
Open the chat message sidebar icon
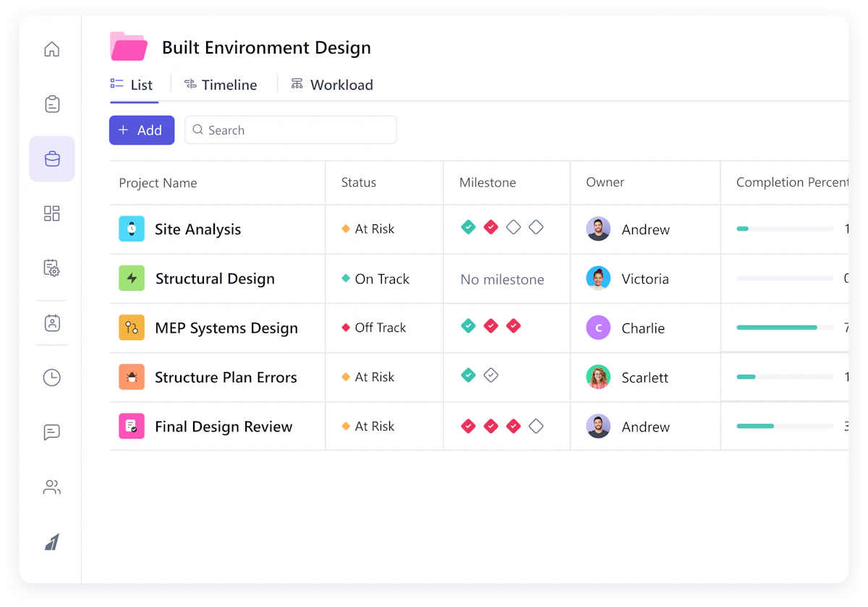pyautogui.click(x=51, y=432)
